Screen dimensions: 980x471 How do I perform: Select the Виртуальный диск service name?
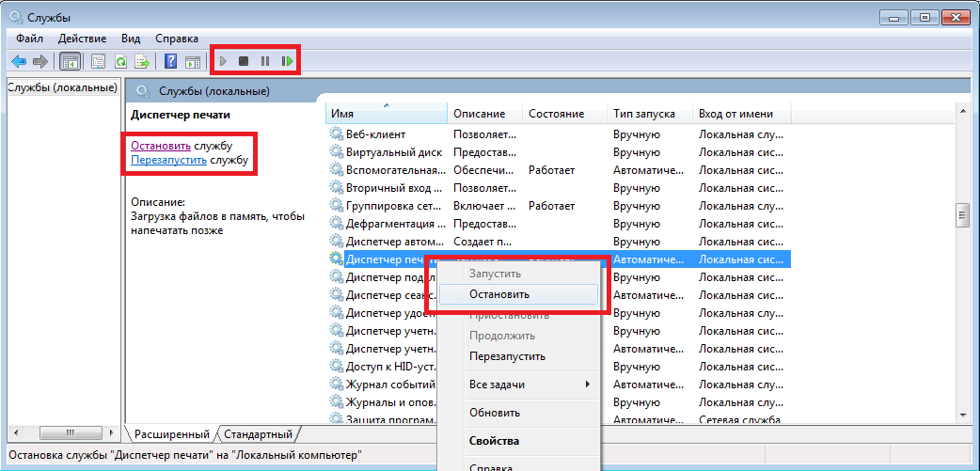(x=394, y=151)
